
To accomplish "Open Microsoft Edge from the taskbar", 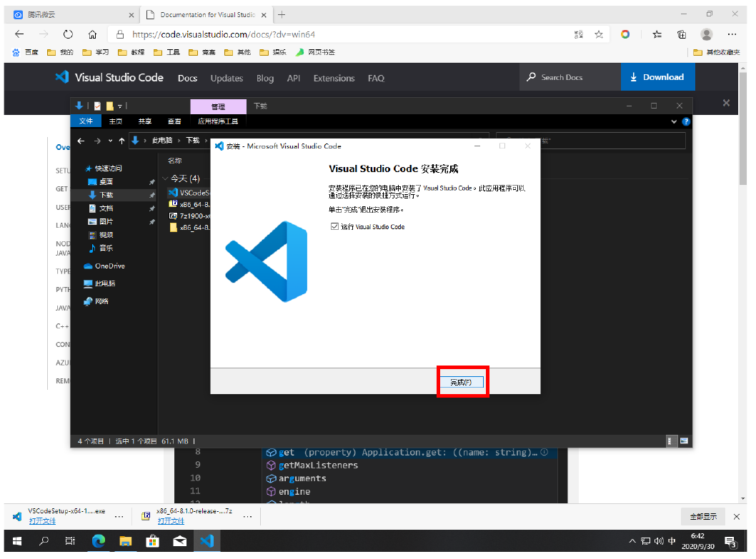I will click(x=98, y=541).
